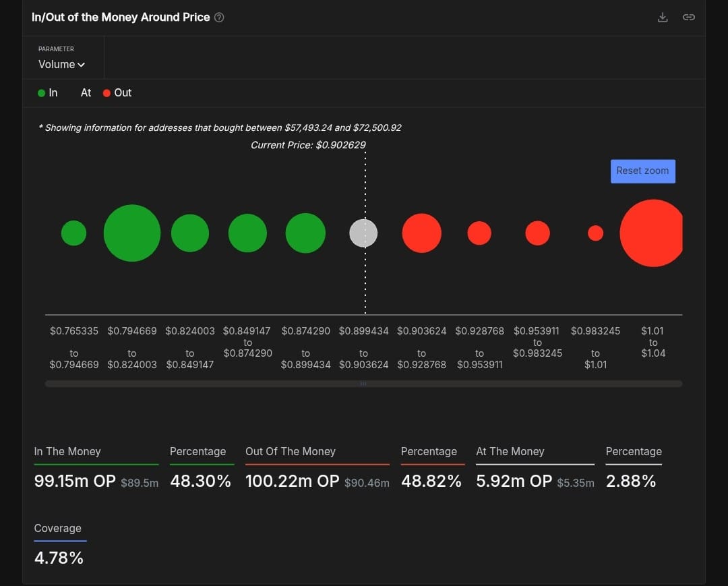Click the large red $1.01 to $1.04 bubble
728x586 pixels.
(x=652, y=233)
